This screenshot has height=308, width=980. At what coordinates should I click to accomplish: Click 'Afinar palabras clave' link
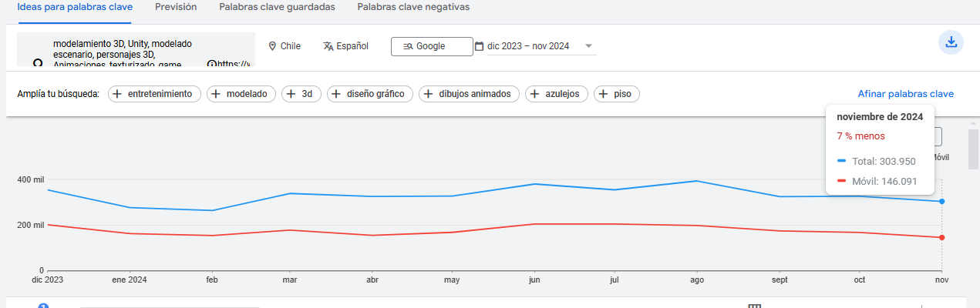tap(905, 94)
